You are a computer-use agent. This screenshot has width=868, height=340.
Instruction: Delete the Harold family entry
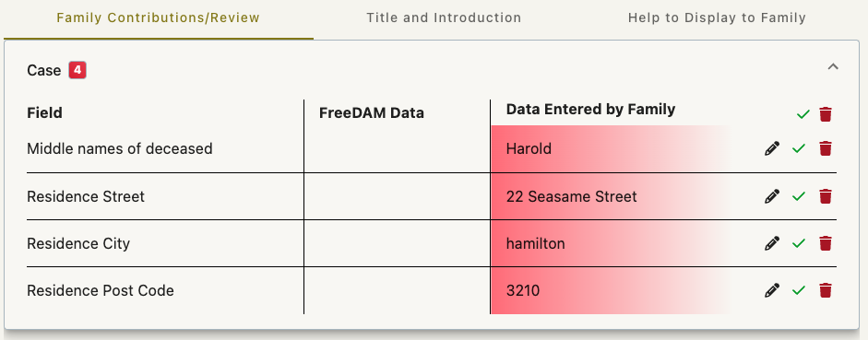point(826,148)
